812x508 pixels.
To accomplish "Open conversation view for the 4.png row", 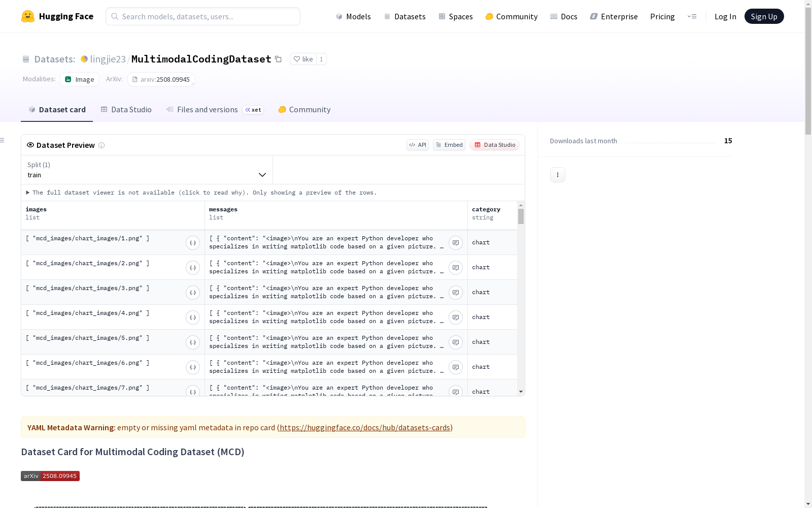I will pyautogui.click(x=456, y=317).
